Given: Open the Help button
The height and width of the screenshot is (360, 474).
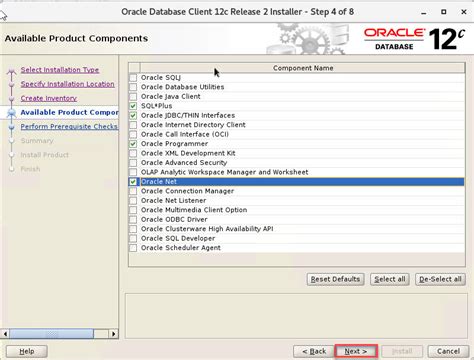Looking at the screenshot, I should pos(27,351).
